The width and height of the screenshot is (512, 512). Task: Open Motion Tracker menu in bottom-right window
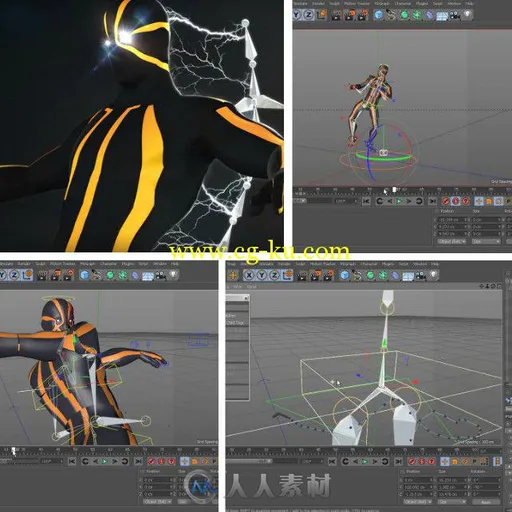322,264
